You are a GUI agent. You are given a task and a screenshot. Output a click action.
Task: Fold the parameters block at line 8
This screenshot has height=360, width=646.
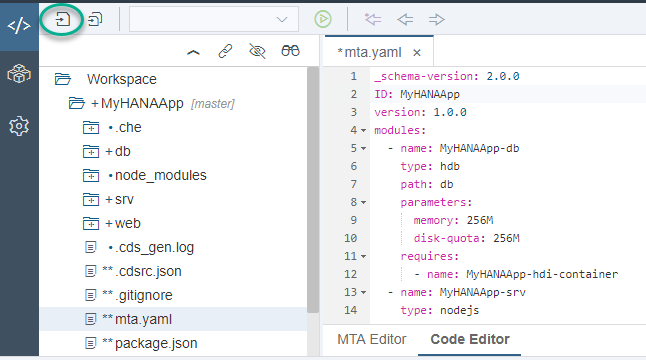[x=364, y=203]
